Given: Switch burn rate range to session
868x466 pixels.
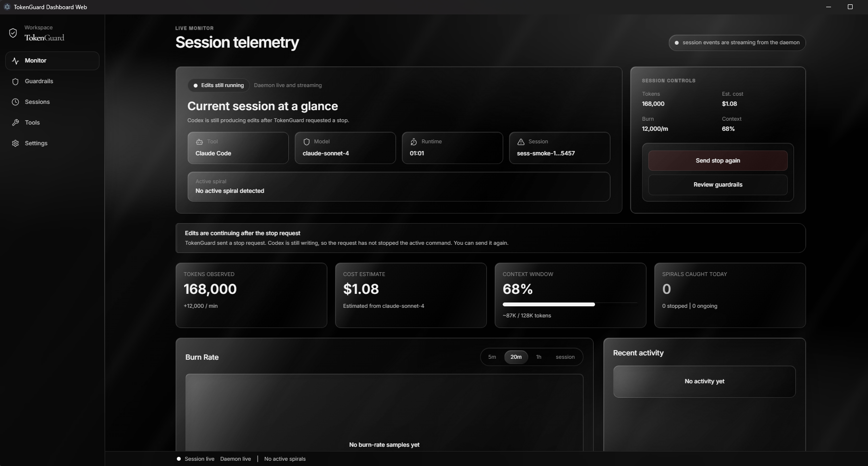Looking at the screenshot, I should point(565,357).
